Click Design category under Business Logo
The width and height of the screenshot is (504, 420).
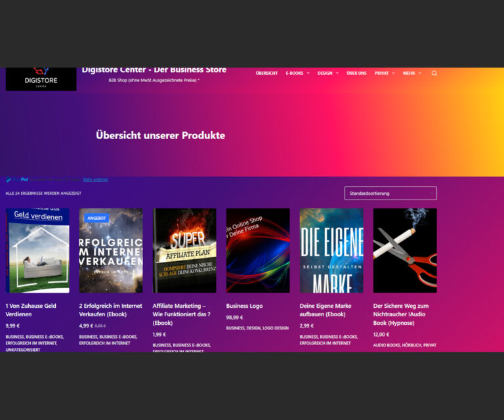(253, 328)
